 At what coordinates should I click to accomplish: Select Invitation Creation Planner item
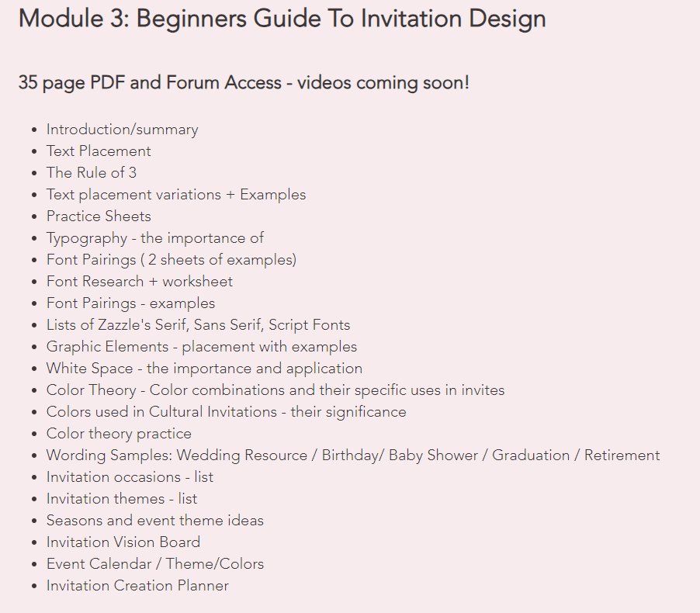(137, 586)
